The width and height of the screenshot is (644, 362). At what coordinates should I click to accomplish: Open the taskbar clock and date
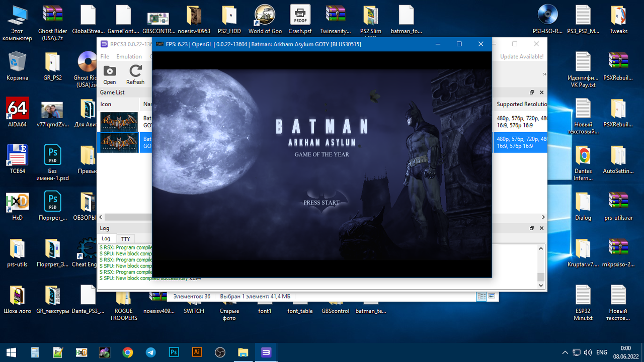point(626,352)
